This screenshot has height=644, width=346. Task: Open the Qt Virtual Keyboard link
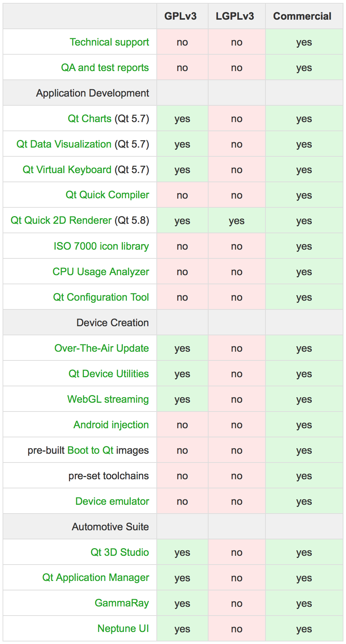point(67,170)
